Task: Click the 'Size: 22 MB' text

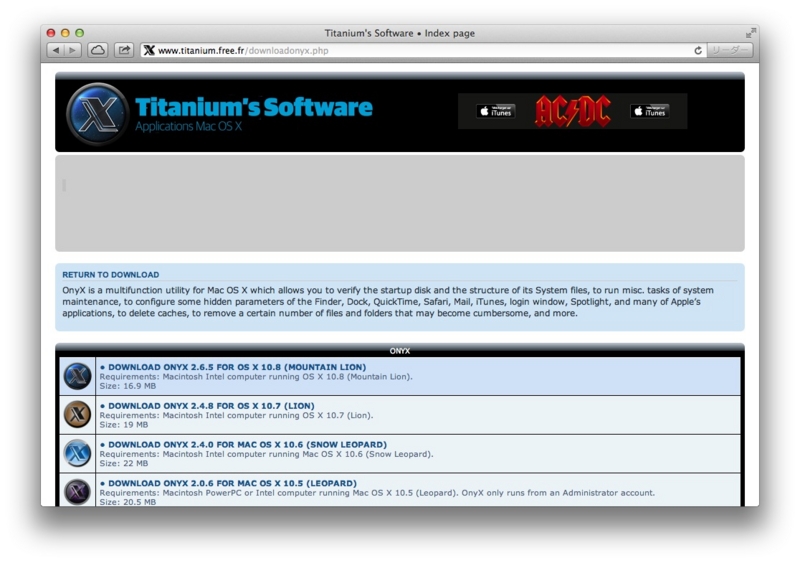Action: point(124,463)
